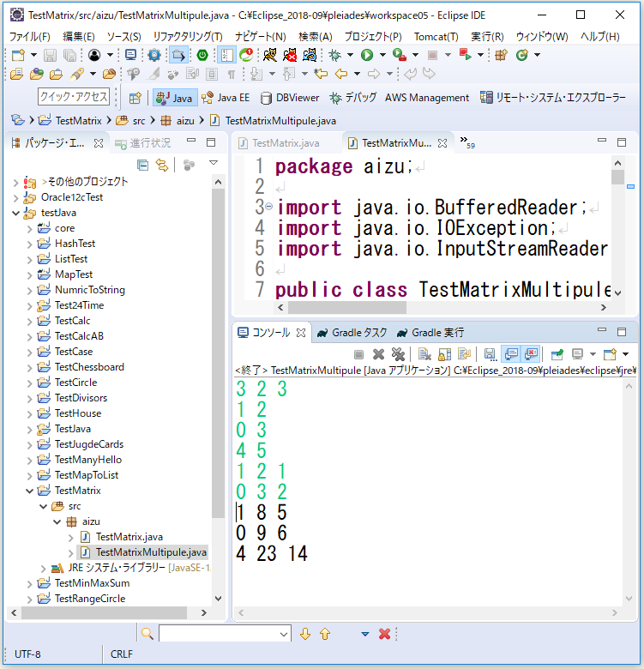Viewport: 644px width, 669px height.
Task: Collapse the testJava working set node
Action: click(x=15, y=213)
